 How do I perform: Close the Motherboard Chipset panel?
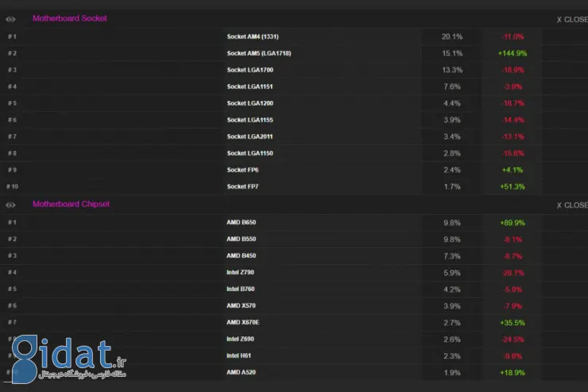pos(571,205)
